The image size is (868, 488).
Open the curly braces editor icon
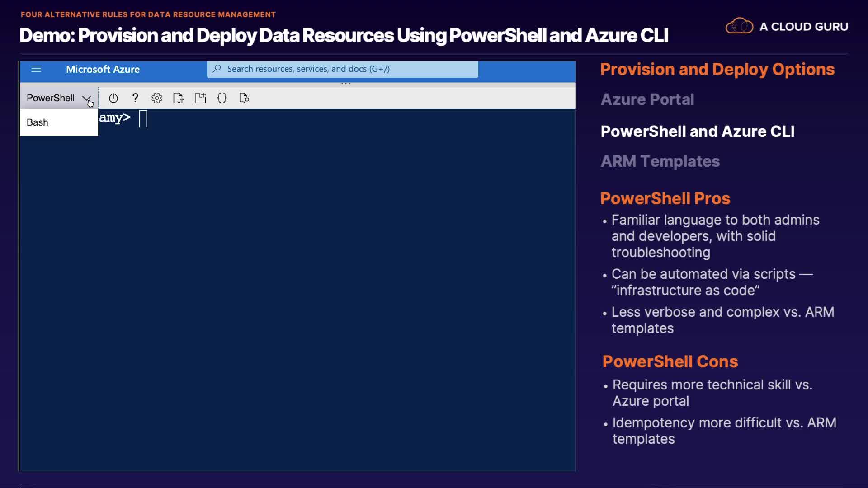point(222,98)
